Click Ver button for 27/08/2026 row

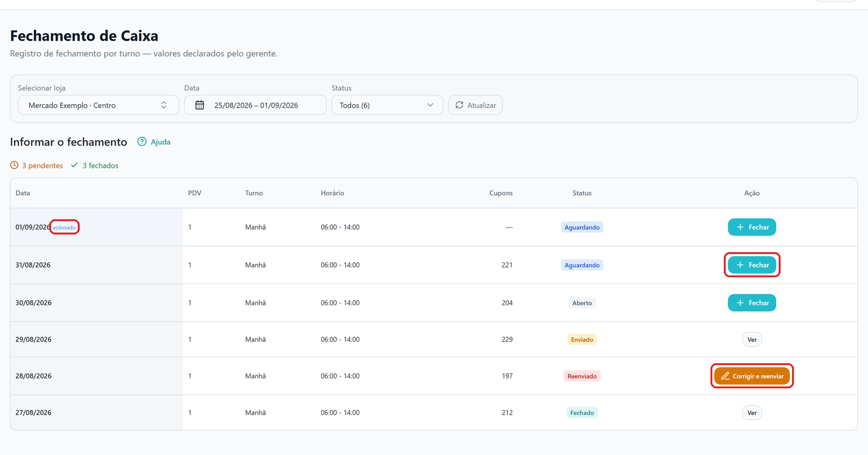click(752, 413)
